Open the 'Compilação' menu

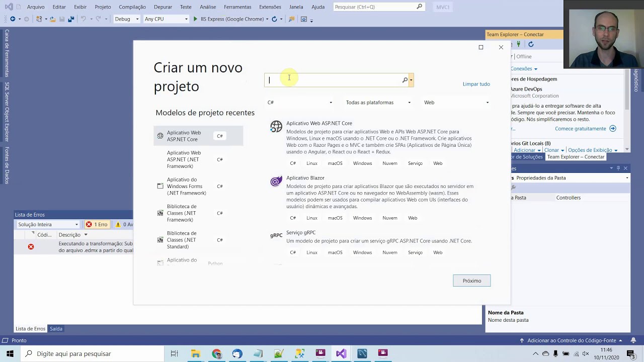coord(132,7)
